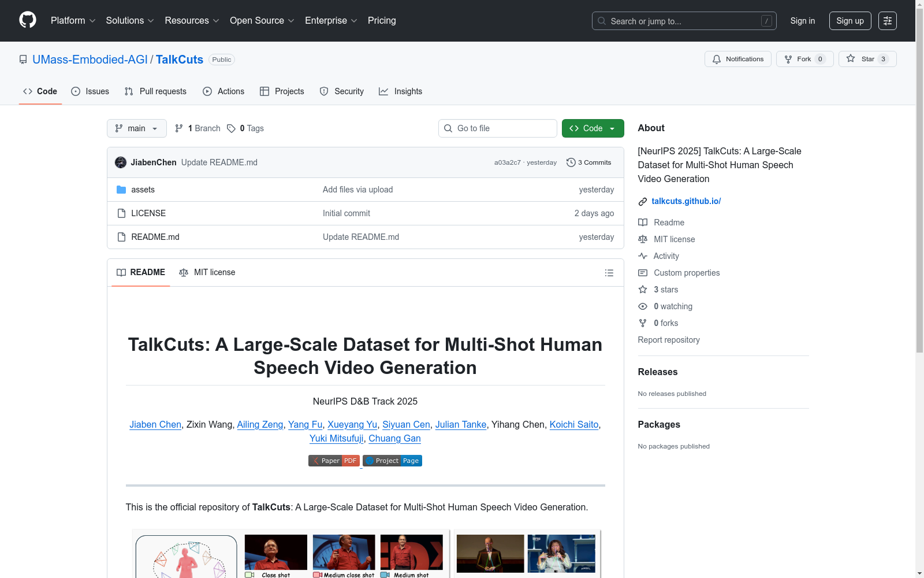Open Jiaben Chen author link
The width and height of the screenshot is (924, 578).
pos(155,424)
